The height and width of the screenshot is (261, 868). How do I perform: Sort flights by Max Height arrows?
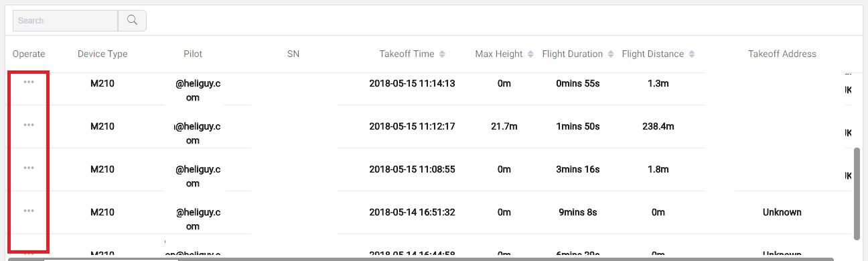tap(530, 54)
